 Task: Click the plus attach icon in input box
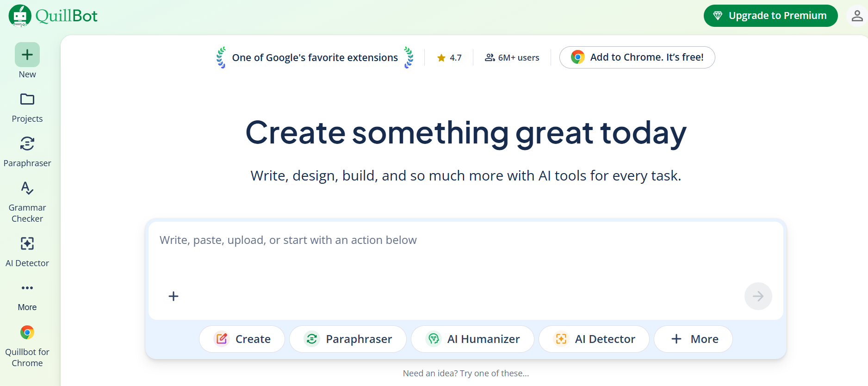pyautogui.click(x=174, y=296)
